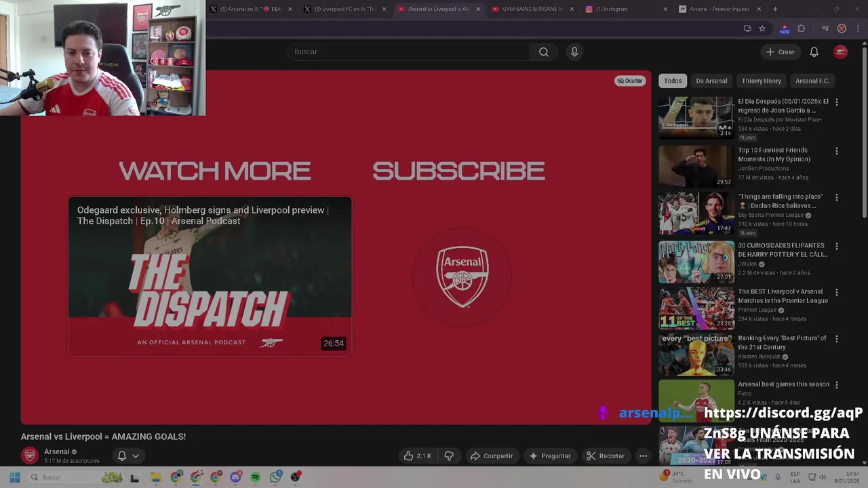Open Spotify from the taskbar
This screenshot has height=488, width=868.
256,477
